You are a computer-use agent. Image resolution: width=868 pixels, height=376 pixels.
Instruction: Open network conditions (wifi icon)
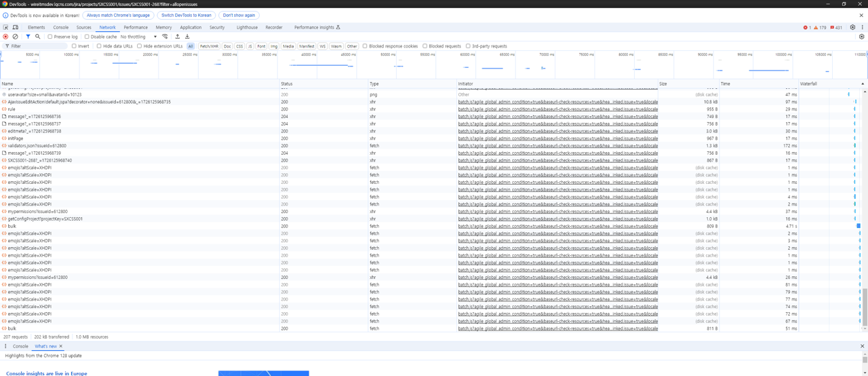tap(165, 37)
